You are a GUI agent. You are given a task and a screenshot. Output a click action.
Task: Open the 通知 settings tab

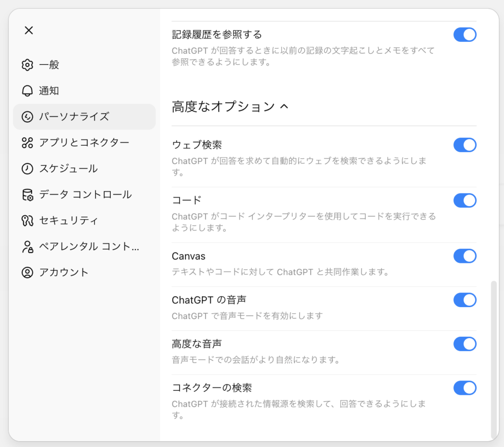tap(49, 91)
